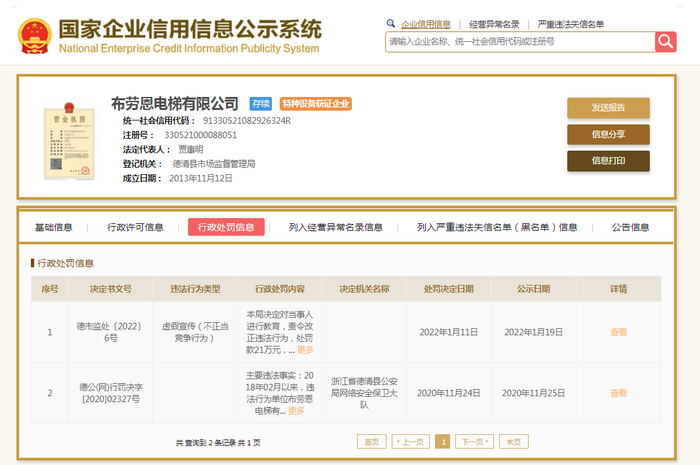Open the 行政许可信息 tab
The width and height of the screenshot is (700, 465).
coord(135,227)
